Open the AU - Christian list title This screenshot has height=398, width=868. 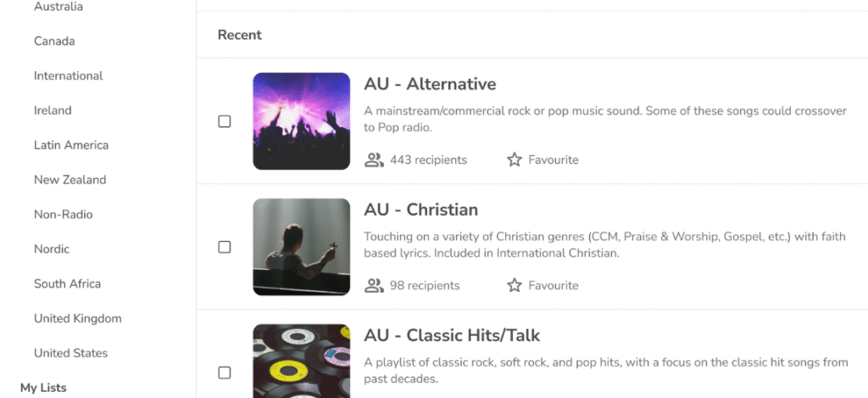pos(421,210)
